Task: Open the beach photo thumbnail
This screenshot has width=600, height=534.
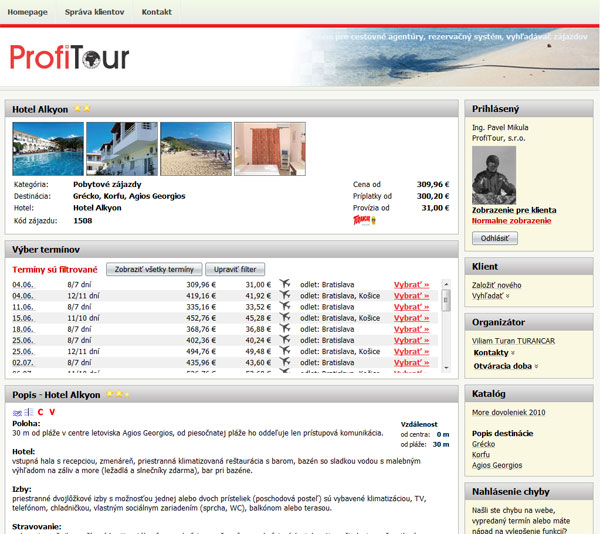Action: (x=196, y=149)
